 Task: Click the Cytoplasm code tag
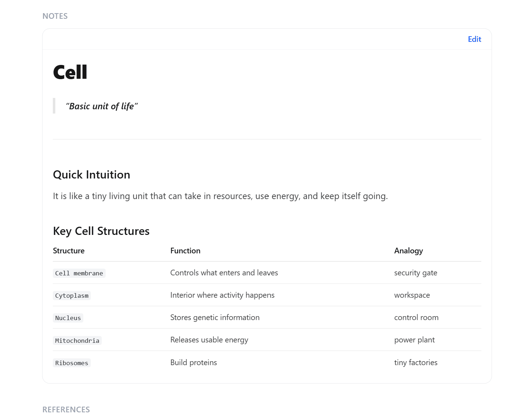72,296
